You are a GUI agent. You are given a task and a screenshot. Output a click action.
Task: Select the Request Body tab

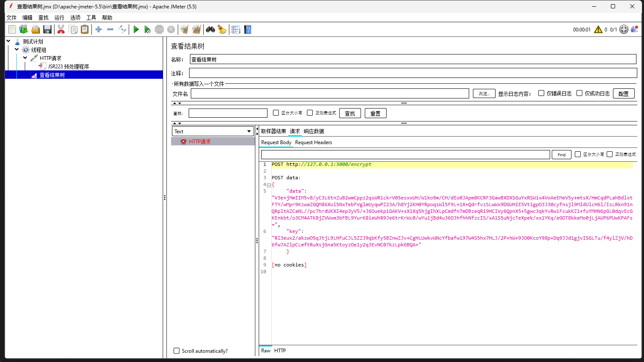(276, 142)
